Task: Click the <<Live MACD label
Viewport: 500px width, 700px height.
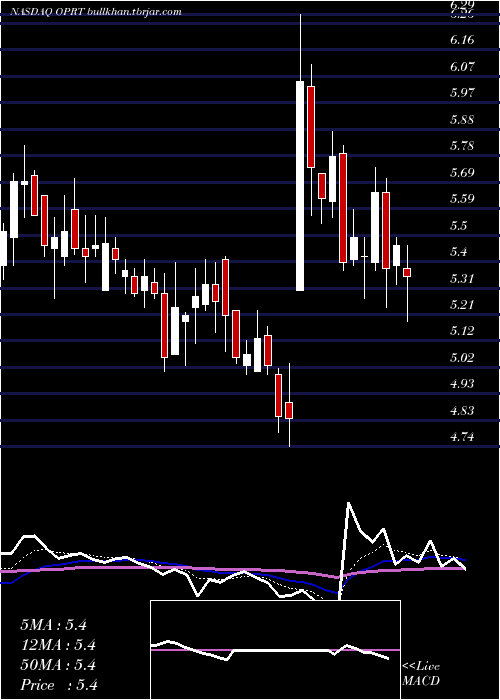Action: [x=421, y=674]
